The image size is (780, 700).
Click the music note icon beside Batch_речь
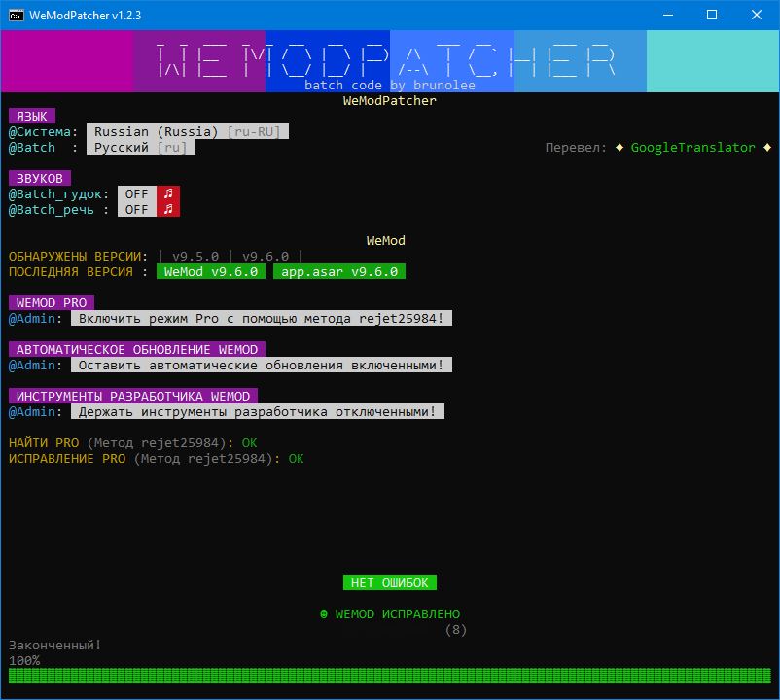click(x=169, y=209)
